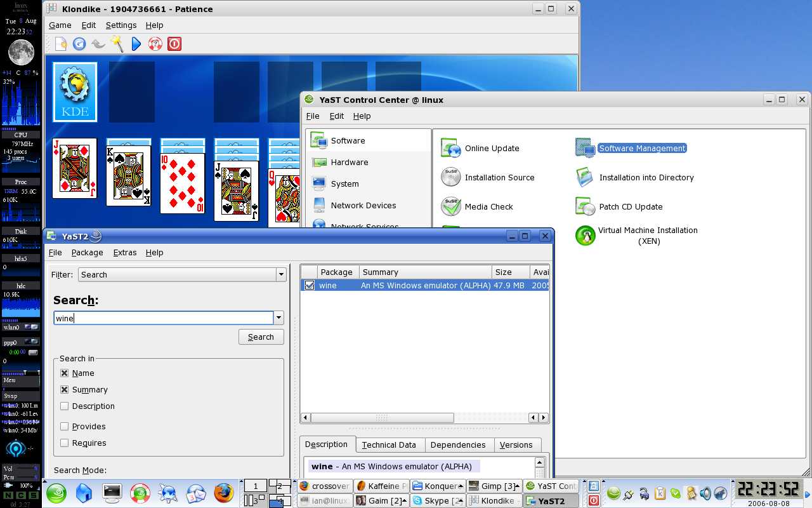Open the Filter dropdown in YaST2
Image resolution: width=812 pixels, height=508 pixels.
(x=182, y=275)
